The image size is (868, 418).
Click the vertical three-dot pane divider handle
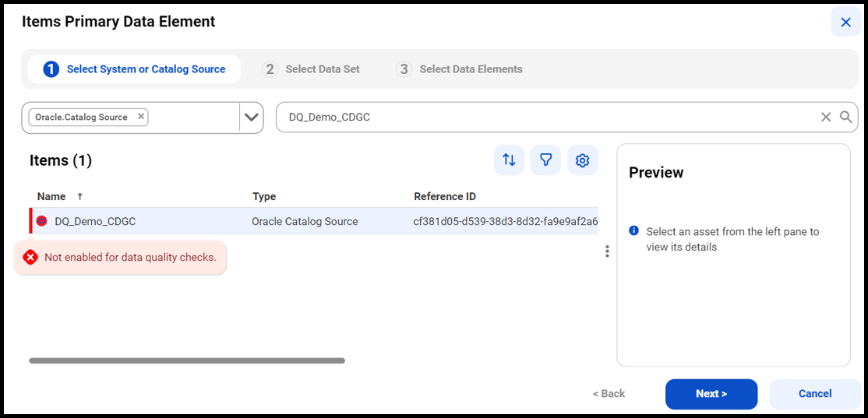coord(607,251)
